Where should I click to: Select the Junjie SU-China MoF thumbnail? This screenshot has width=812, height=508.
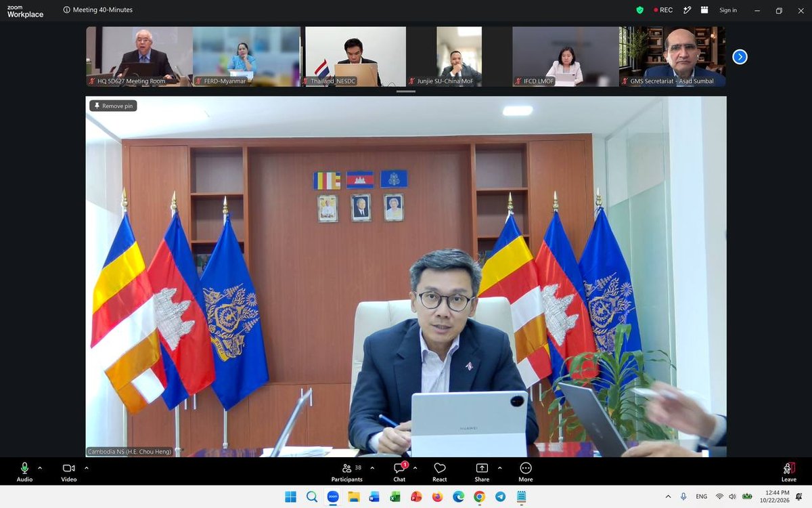[459, 57]
